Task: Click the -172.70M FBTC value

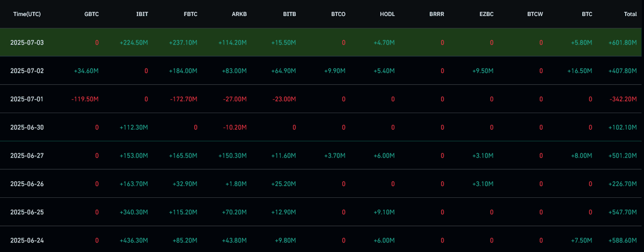Action: pos(184,99)
